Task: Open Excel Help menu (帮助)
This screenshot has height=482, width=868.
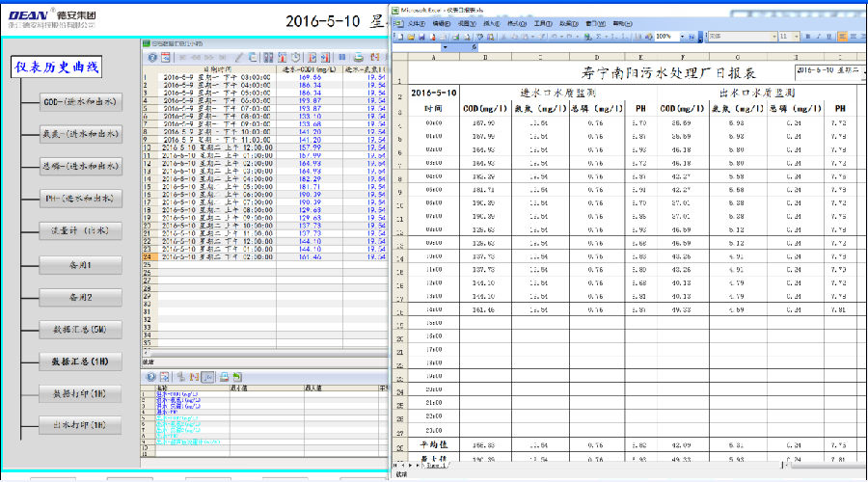Action: (622, 23)
